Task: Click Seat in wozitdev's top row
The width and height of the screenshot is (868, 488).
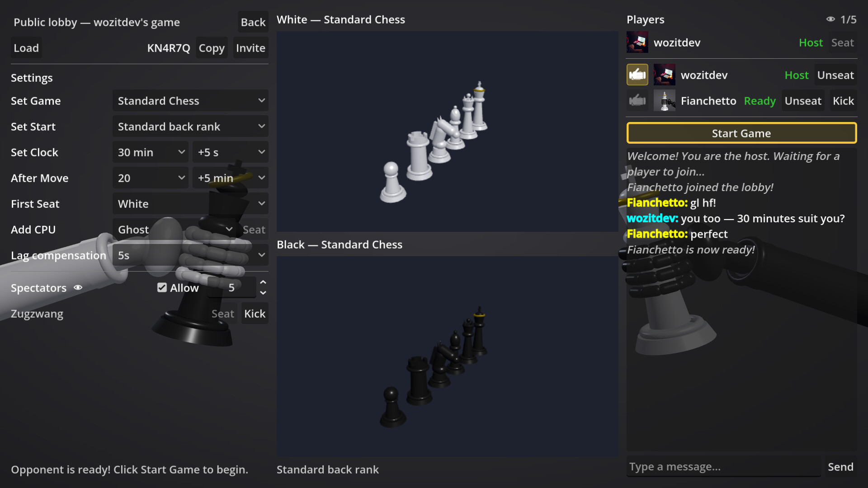Action: [x=843, y=42]
